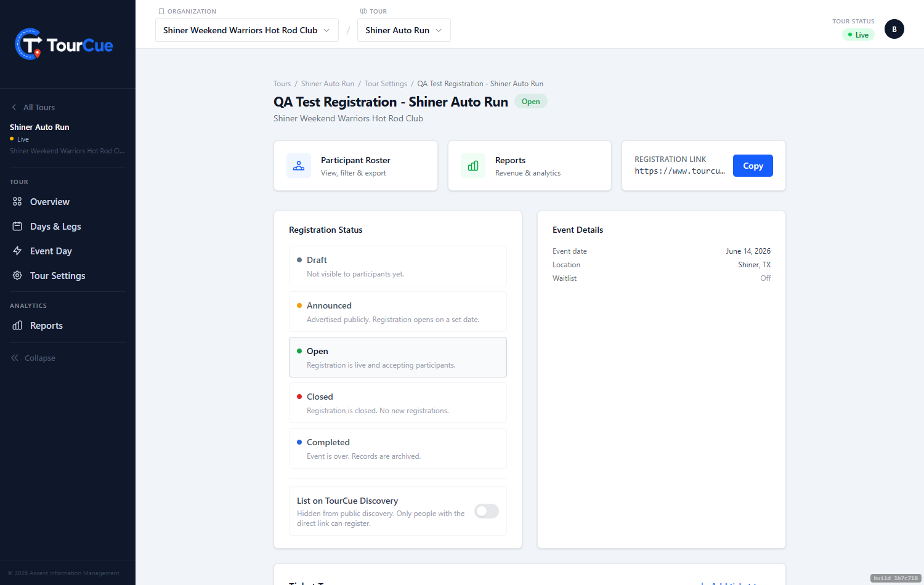Click the Collapse double-chevron icon

(15, 358)
